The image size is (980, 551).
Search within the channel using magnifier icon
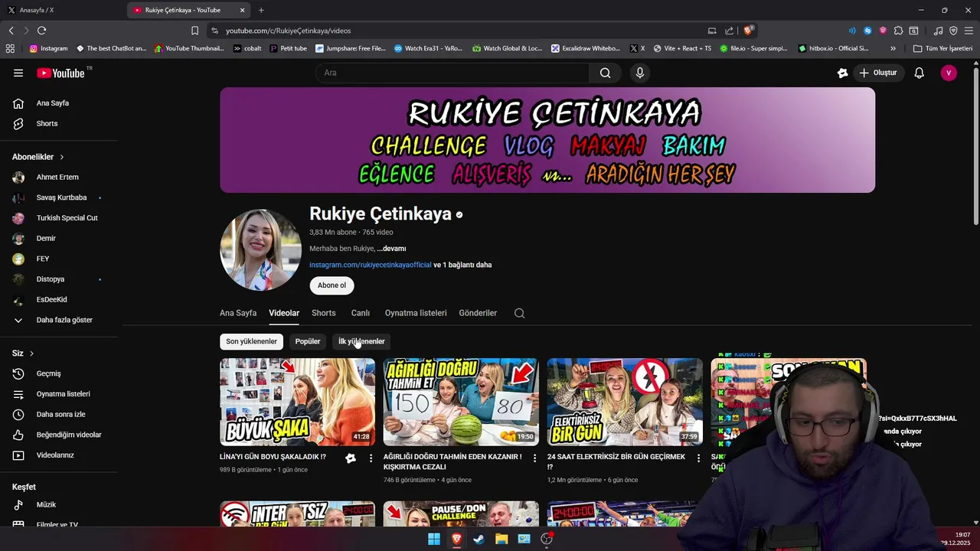click(519, 313)
